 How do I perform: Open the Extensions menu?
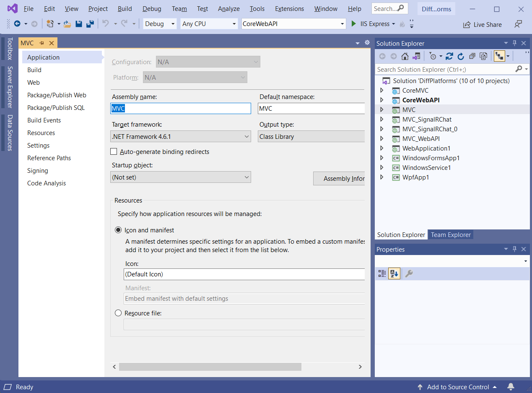[x=290, y=8]
